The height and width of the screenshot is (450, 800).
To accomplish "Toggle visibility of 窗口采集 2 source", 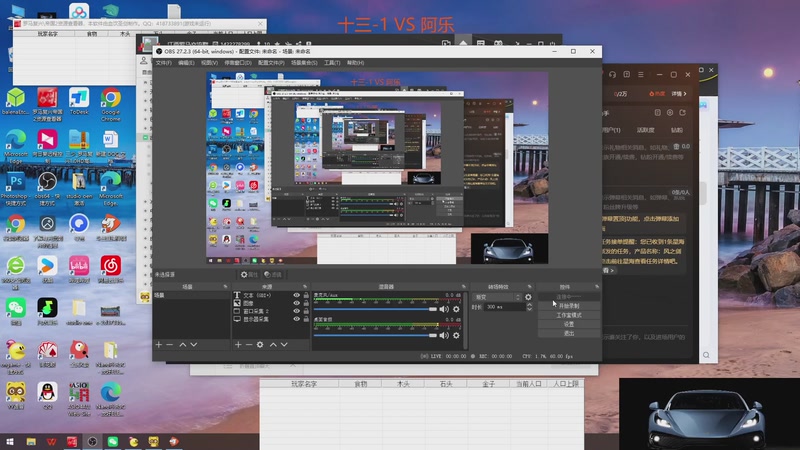I will tap(296, 311).
